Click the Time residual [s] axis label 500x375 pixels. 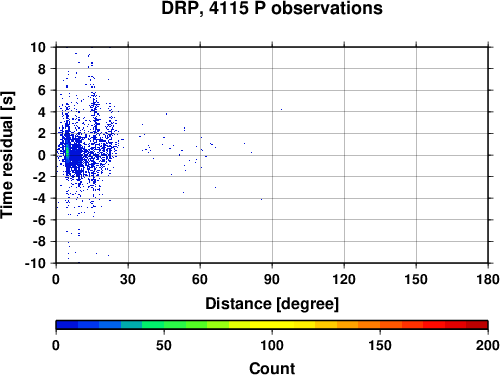7,155
